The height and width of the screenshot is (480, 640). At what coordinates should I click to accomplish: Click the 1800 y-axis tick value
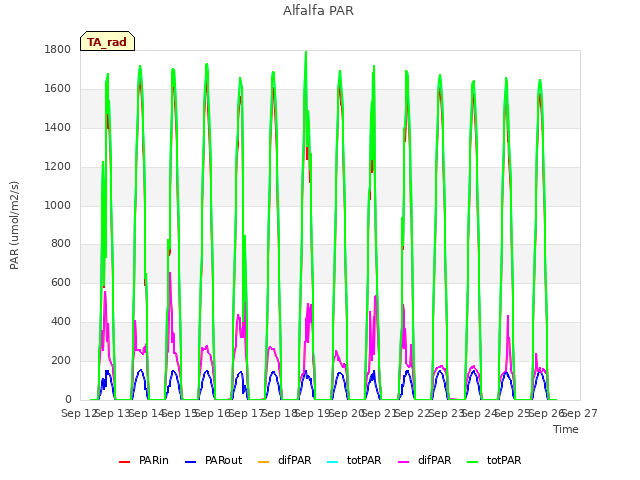pyautogui.click(x=58, y=49)
